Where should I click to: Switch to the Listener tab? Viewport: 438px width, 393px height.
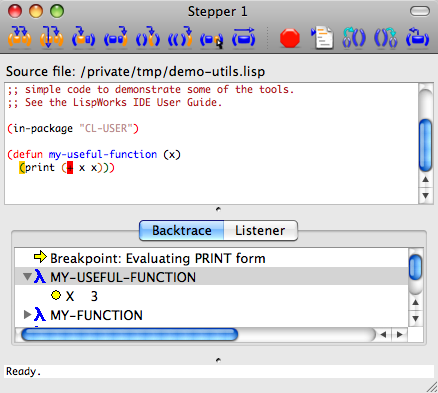point(260,230)
